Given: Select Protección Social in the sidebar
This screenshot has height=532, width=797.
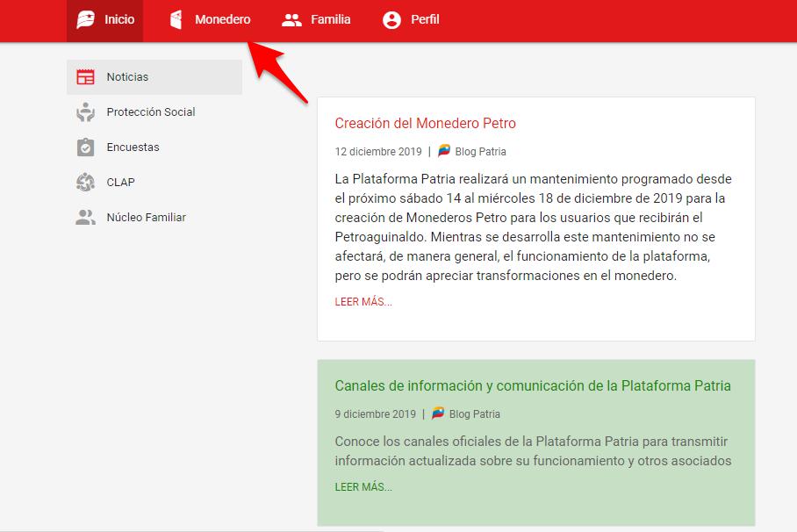Looking at the screenshot, I should coord(154,111).
